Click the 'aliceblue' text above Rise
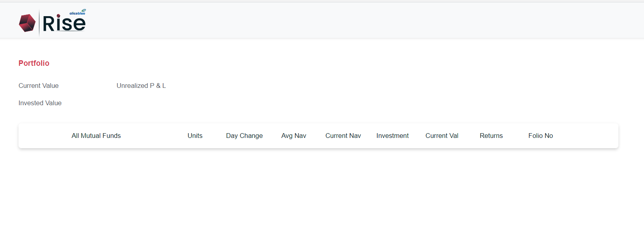Screen dimensions: 644x238 (x=77, y=13)
